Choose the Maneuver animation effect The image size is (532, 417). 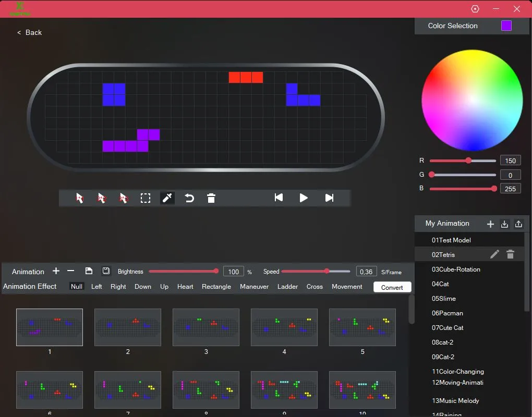tap(254, 287)
